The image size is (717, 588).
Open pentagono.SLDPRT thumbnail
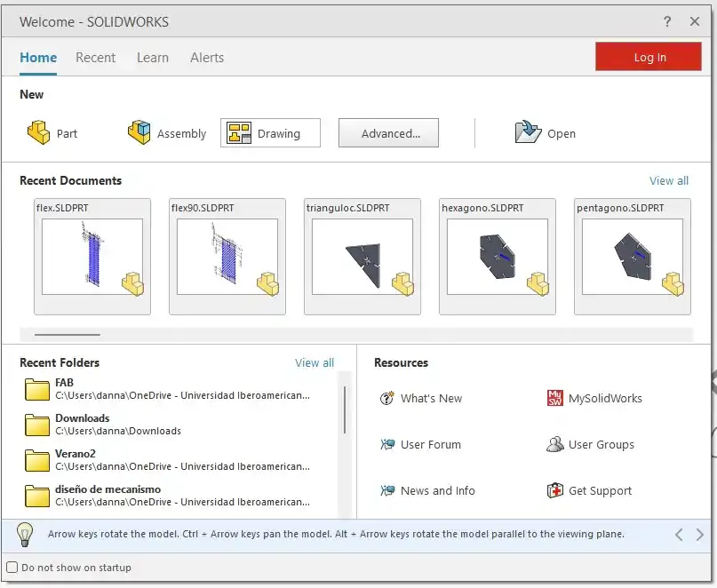(633, 257)
